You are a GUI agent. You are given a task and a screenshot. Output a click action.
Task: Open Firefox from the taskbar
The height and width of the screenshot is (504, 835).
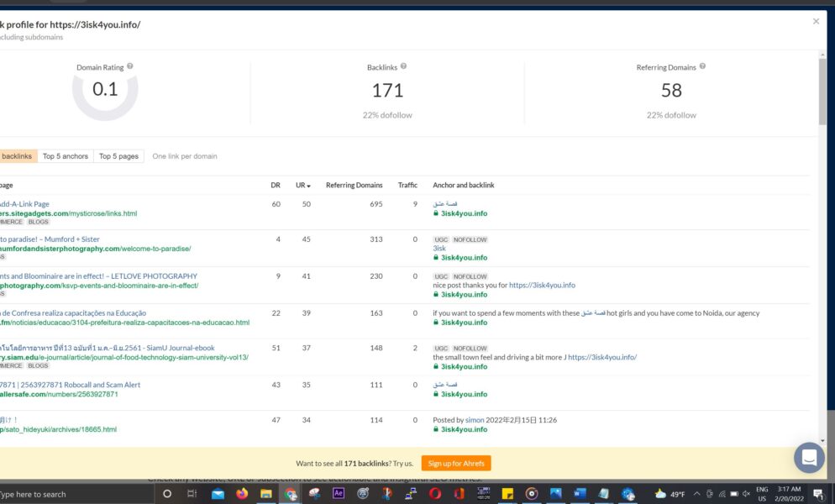coord(242,494)
